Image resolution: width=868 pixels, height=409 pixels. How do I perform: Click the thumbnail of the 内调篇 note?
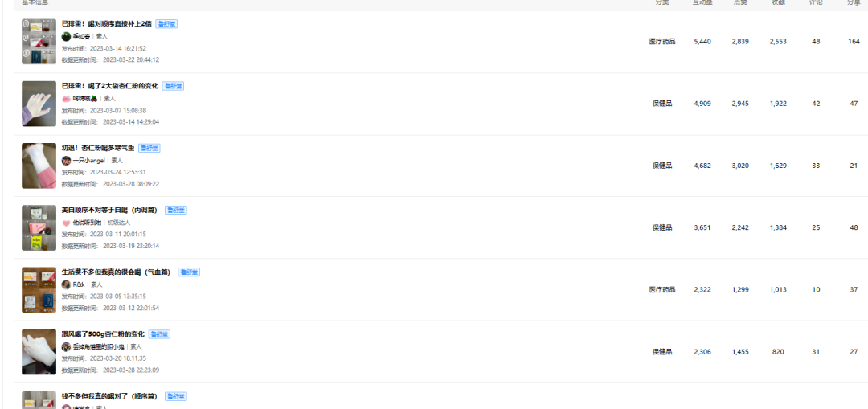39,228
